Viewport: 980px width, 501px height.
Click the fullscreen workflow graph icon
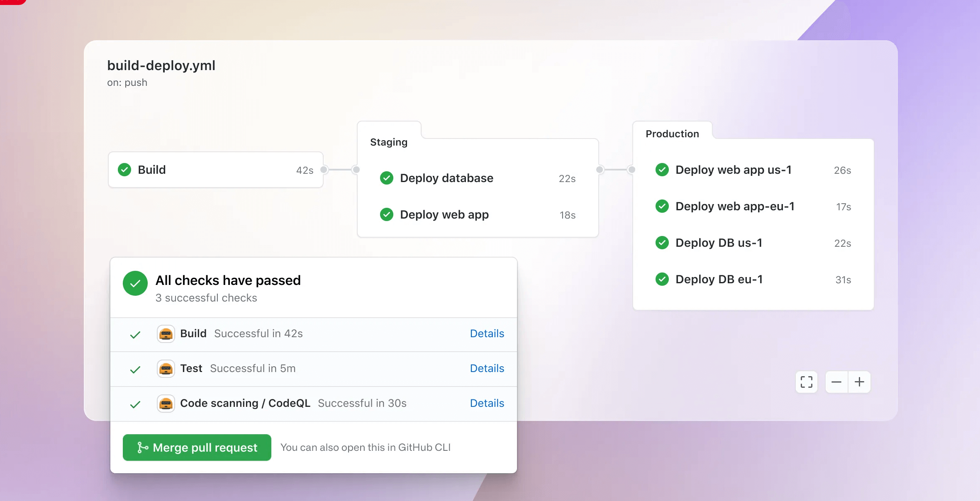click(806, 382)
